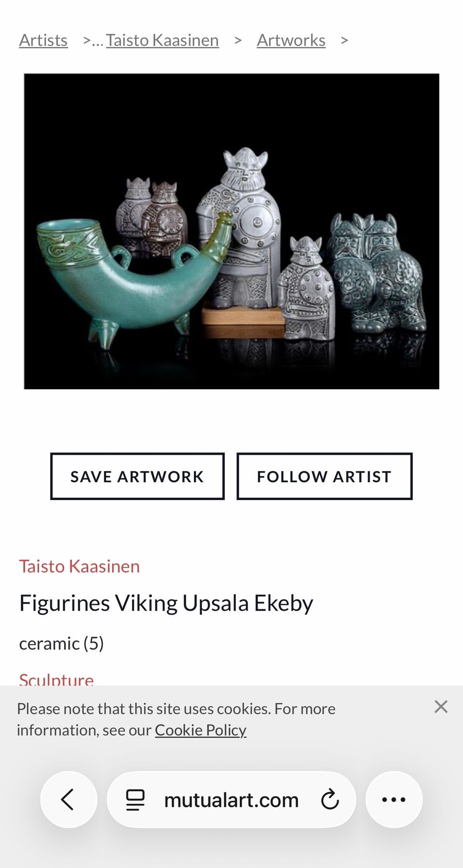Open the three-dot browser menu
Screen dimensions: 463x868
(x=394, y=800)
